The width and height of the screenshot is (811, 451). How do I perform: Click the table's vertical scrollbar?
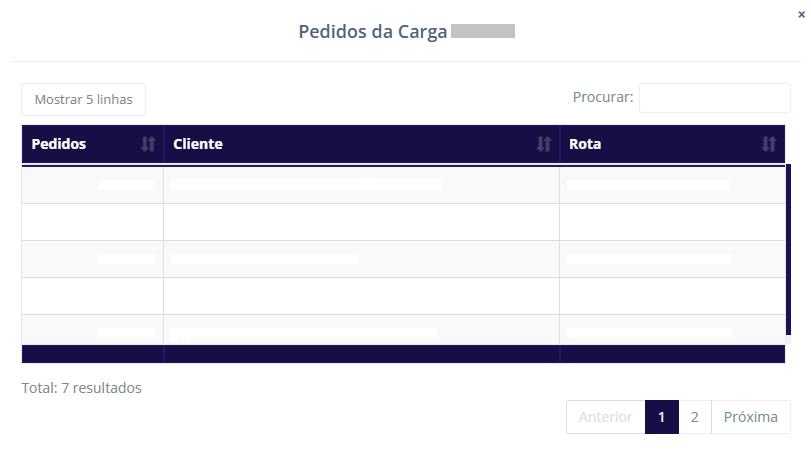point(788,250)
